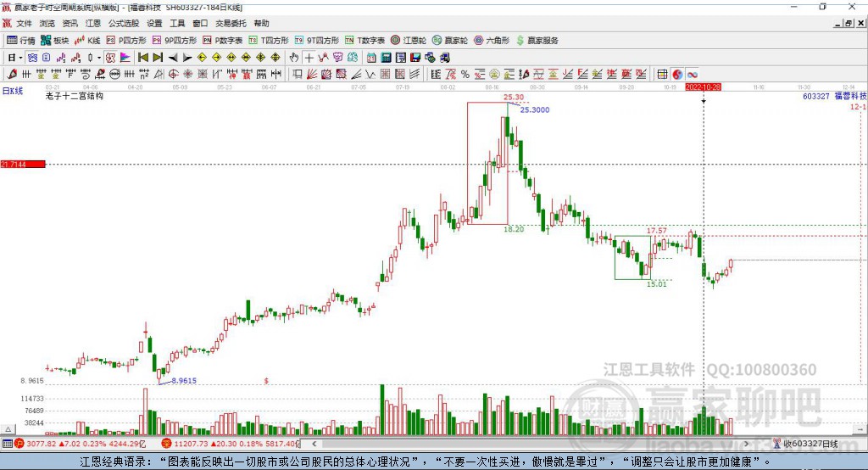Expand the candlestick style dropdown arrow
Viewport: 868px width, 470px height.
99,58
